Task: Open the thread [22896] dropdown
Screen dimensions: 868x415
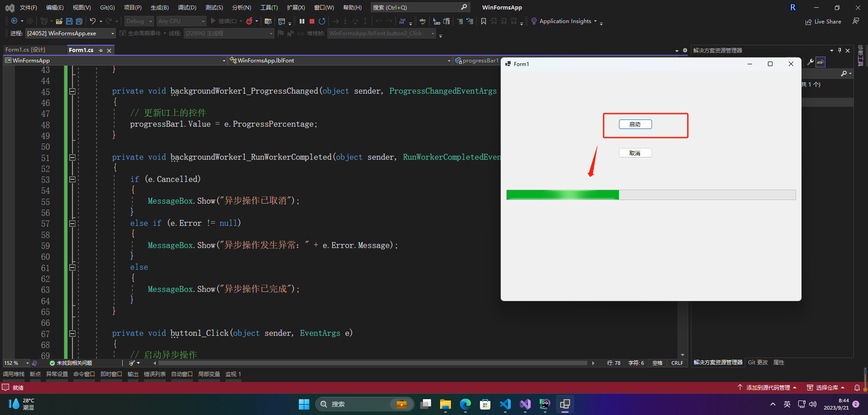Action: [x=229, y=33]
